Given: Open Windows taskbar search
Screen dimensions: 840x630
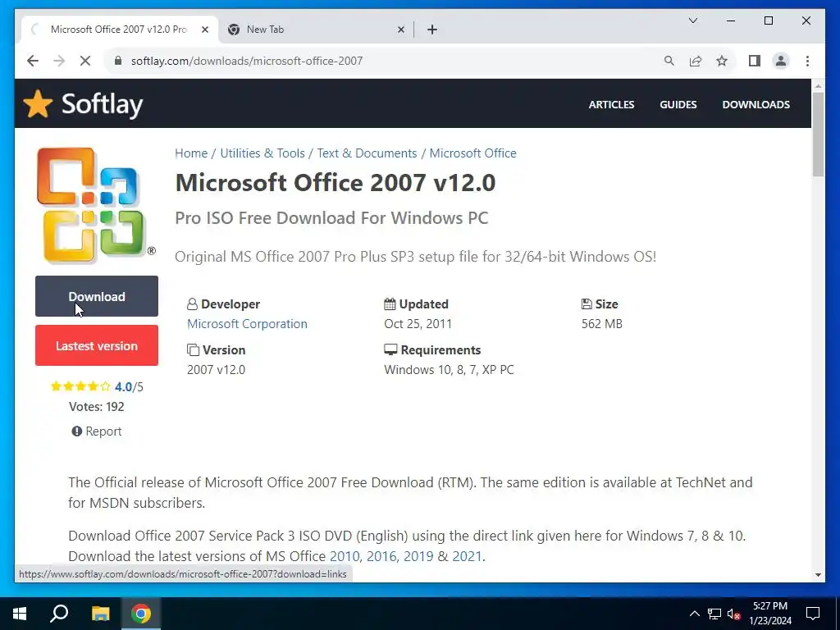Looking at the screenshot, I should (59, 614).
